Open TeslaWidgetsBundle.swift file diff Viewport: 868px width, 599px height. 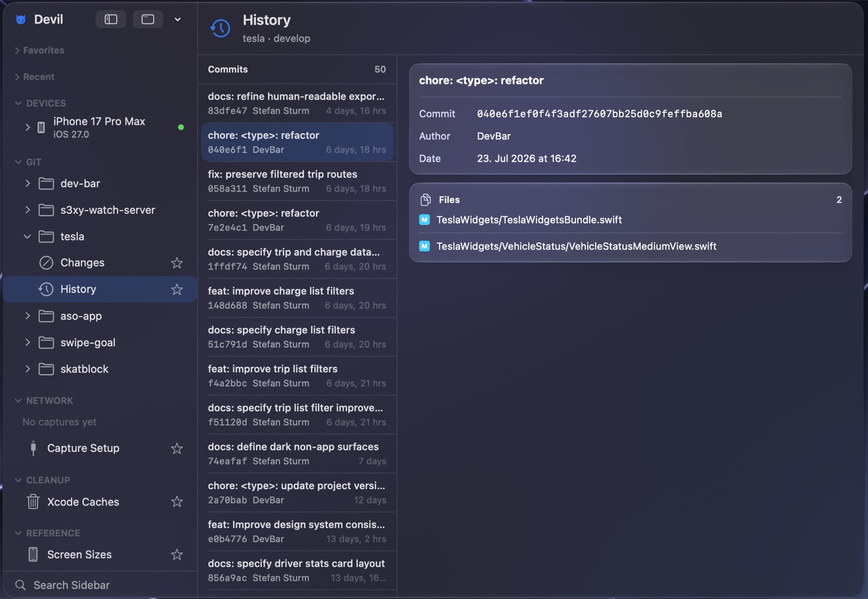(x=630, y=220)
